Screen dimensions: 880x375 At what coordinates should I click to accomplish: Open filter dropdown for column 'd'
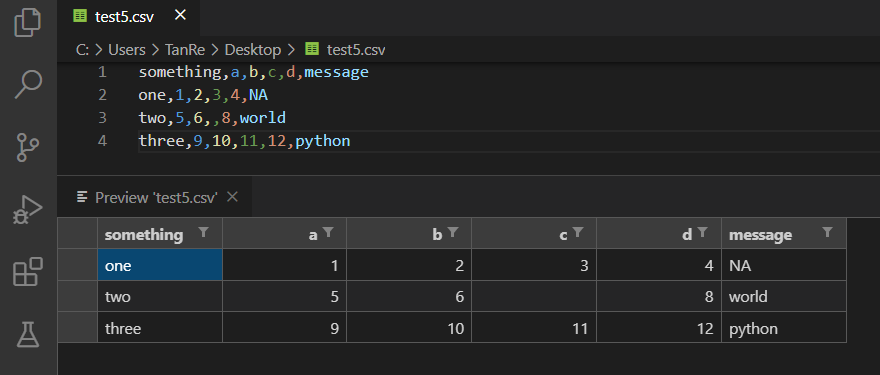(702, 233)
